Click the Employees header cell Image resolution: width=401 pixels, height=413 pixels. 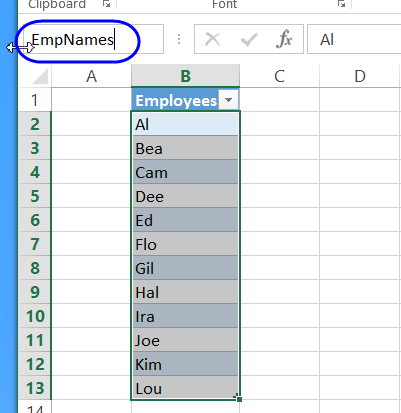[185, 100]
